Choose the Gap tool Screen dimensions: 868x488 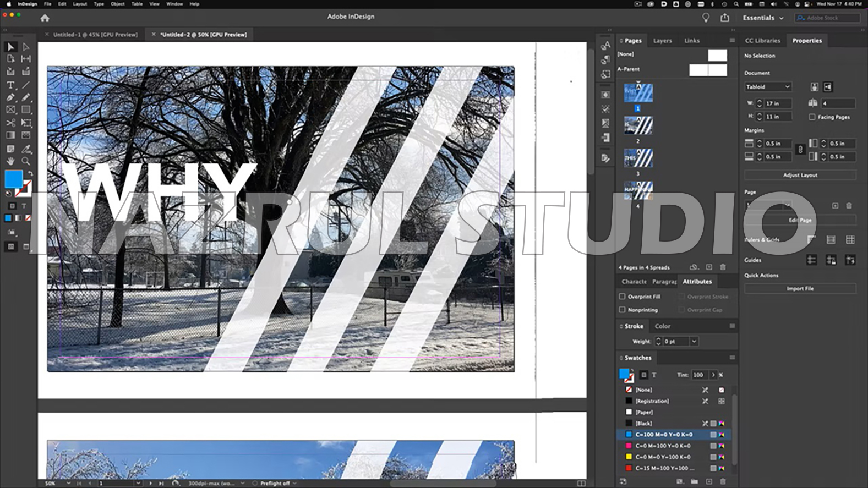[26, 59]
